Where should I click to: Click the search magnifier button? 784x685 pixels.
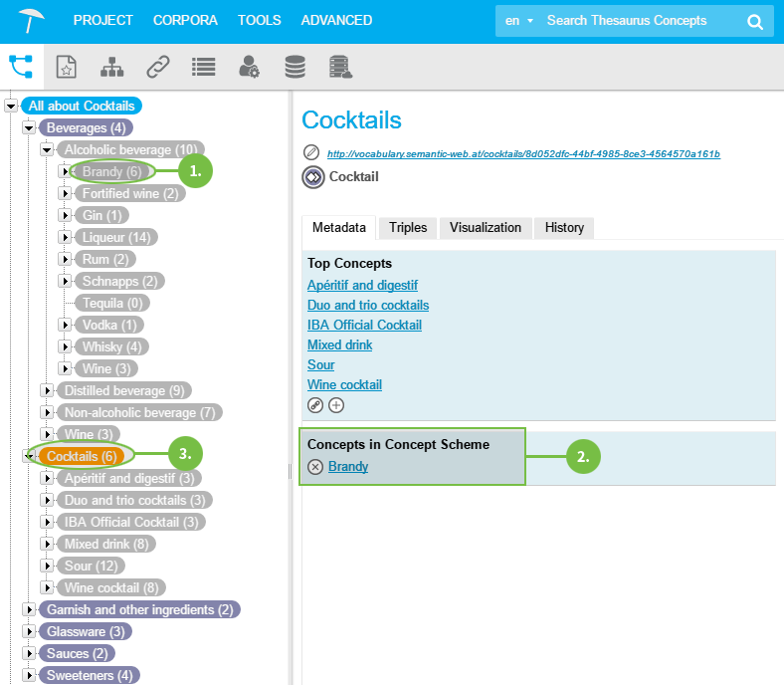pos(755,21)
